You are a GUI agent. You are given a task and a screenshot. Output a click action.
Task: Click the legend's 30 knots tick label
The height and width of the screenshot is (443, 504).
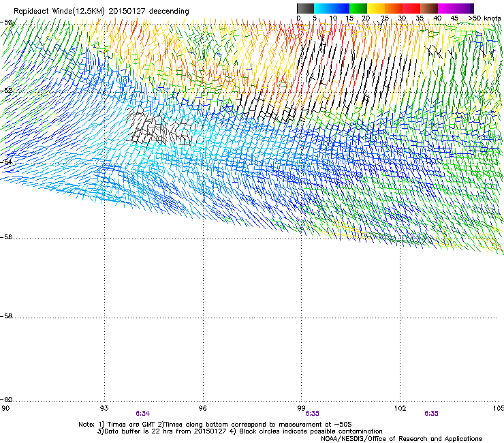[402, 18]
